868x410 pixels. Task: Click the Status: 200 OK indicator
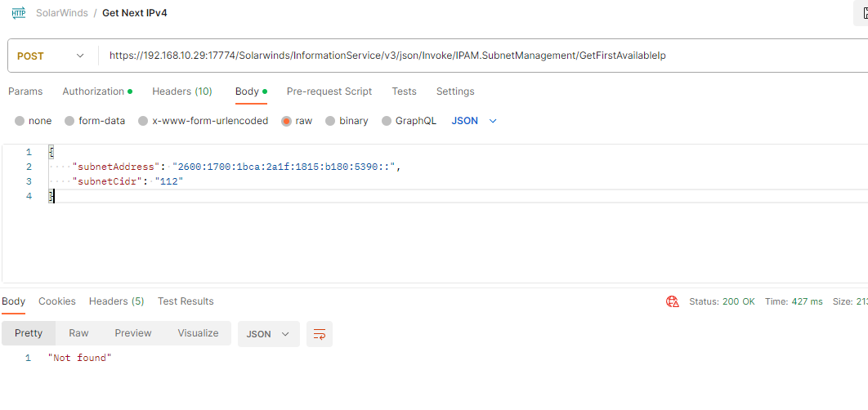click(722, 301)
